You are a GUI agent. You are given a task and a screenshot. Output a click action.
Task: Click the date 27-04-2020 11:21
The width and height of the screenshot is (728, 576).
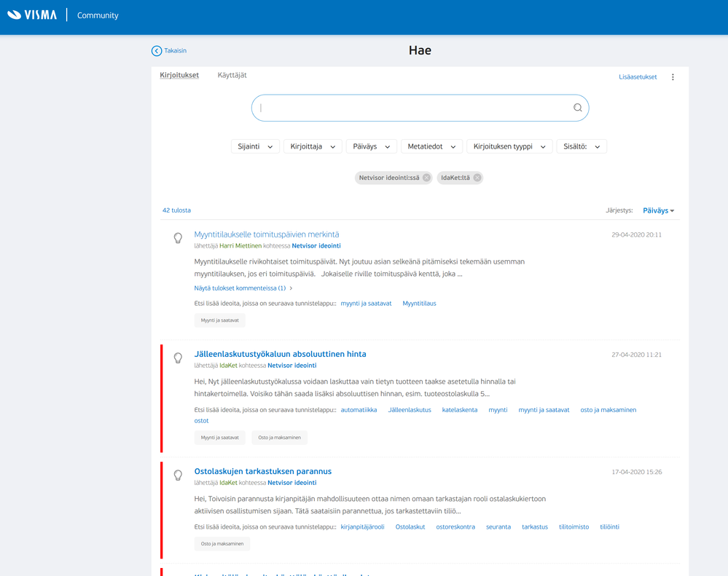[x=636, y=355]
